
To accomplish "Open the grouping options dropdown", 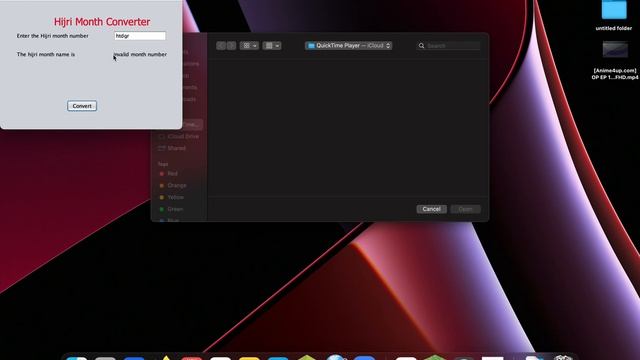I will 272,46.
